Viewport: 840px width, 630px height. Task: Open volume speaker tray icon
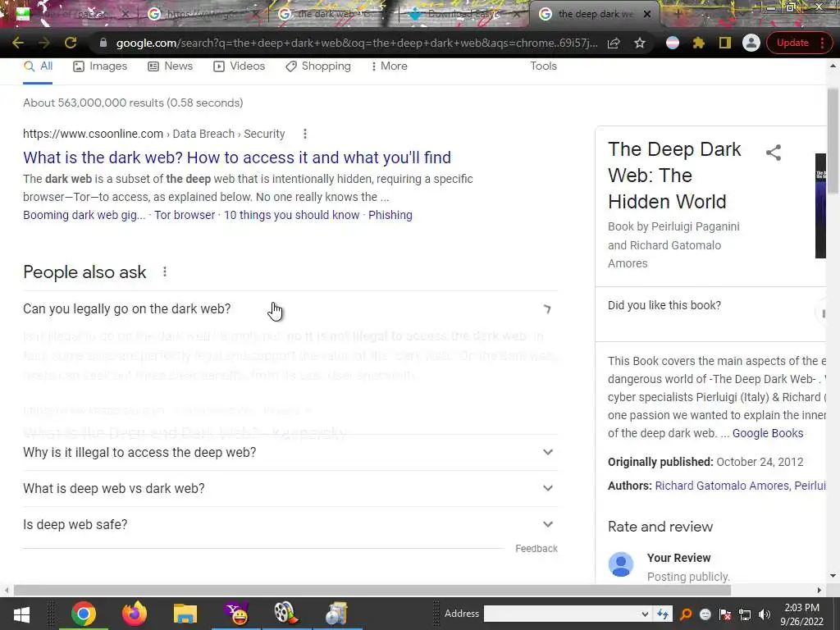765,614
